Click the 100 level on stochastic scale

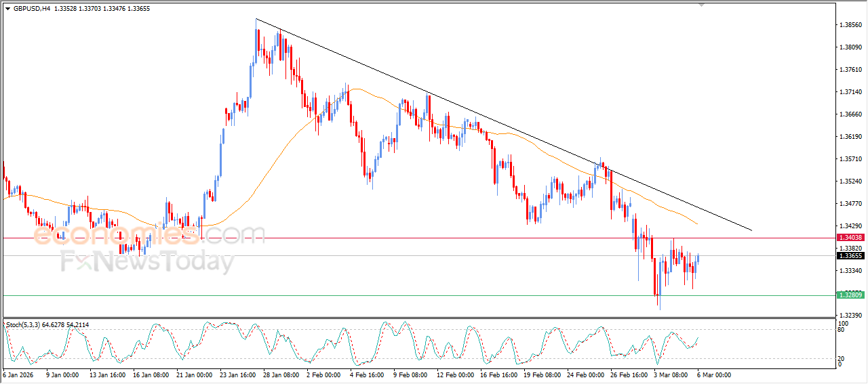pos(844,324)
